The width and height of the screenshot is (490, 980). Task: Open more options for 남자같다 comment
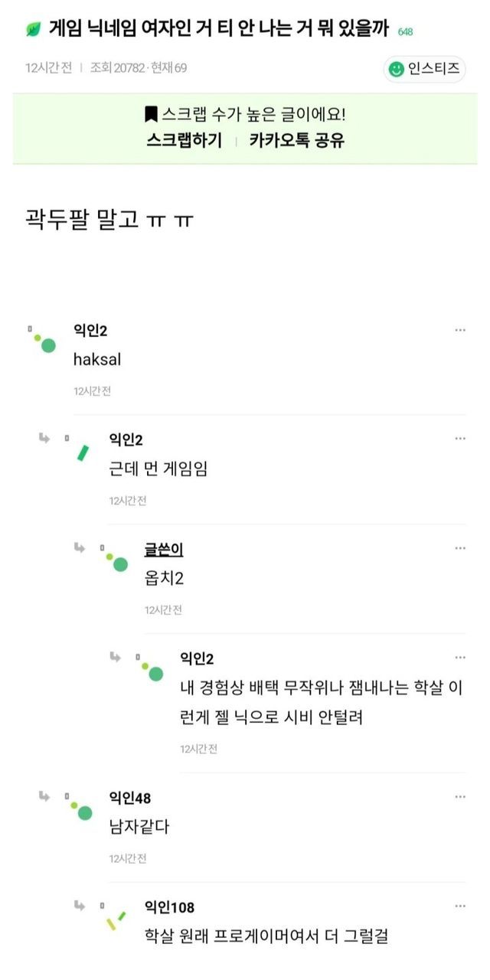coord(460,797)
